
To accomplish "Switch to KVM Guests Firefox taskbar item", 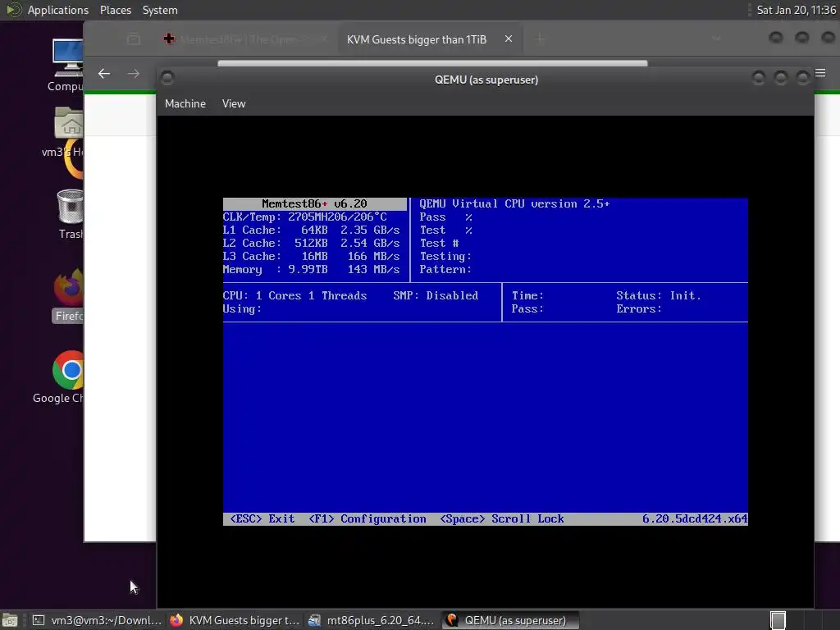I will point(235,620).
